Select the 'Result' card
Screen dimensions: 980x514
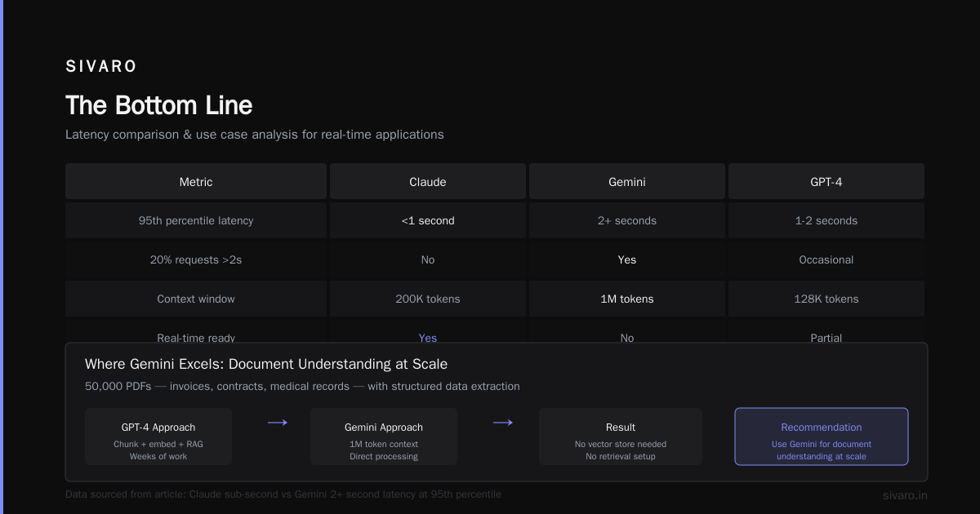(621, 436)
